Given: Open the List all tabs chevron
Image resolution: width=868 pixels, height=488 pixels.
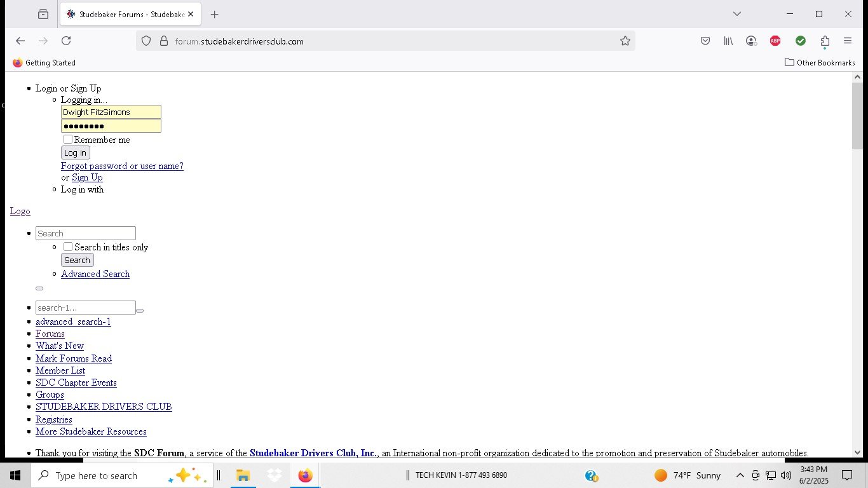Looking at the screenshot, I should click(737, 14).
